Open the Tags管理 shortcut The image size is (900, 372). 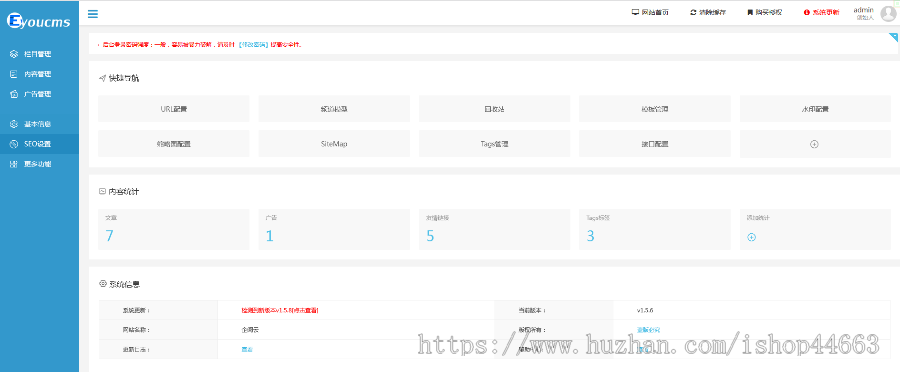[494, 144]
